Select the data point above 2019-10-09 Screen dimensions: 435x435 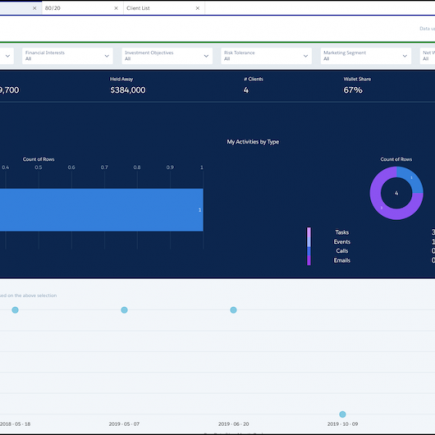coord(342,414)
